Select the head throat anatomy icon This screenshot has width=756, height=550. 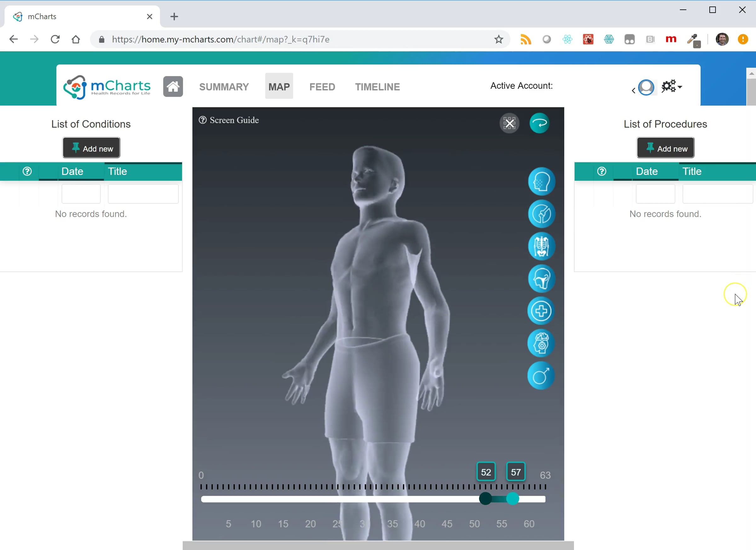pos(541,279)
